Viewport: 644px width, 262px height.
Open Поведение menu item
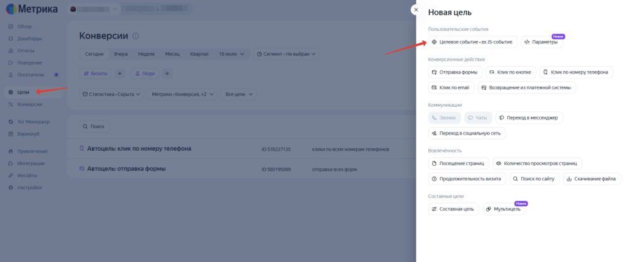pyautogui.click(x=30, y=63)
